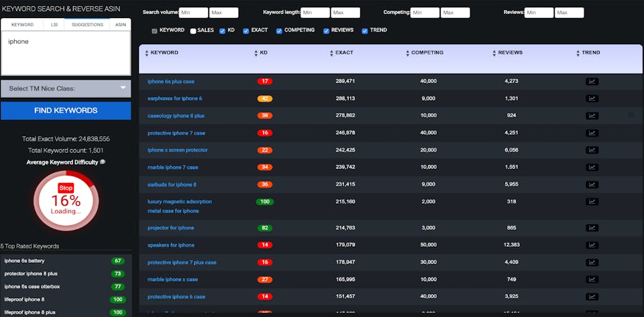
Task: Click the Search volume Max field
Action: click(x=224, y=13)
